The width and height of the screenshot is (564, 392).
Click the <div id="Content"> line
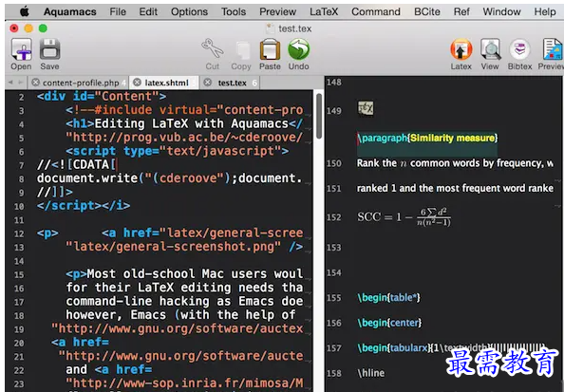pos(102,97)
